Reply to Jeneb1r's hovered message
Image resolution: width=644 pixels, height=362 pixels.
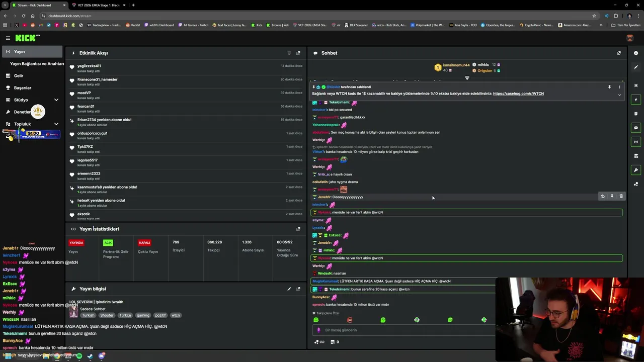[x=603, y=197]
